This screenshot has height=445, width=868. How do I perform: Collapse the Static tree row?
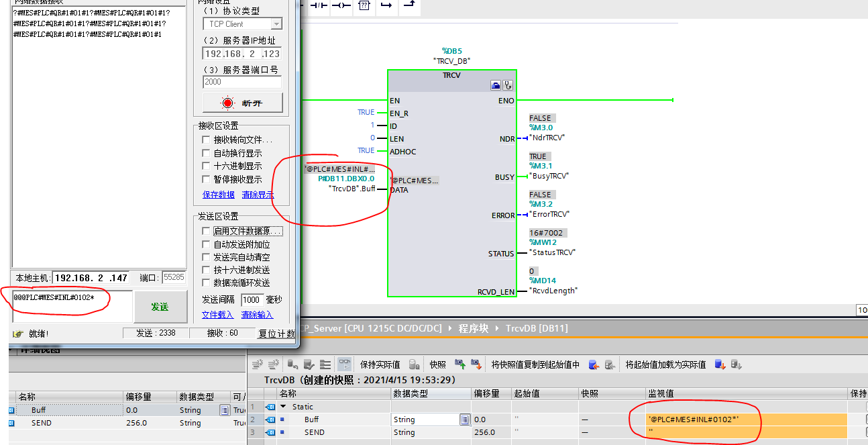tap(283, 407)
